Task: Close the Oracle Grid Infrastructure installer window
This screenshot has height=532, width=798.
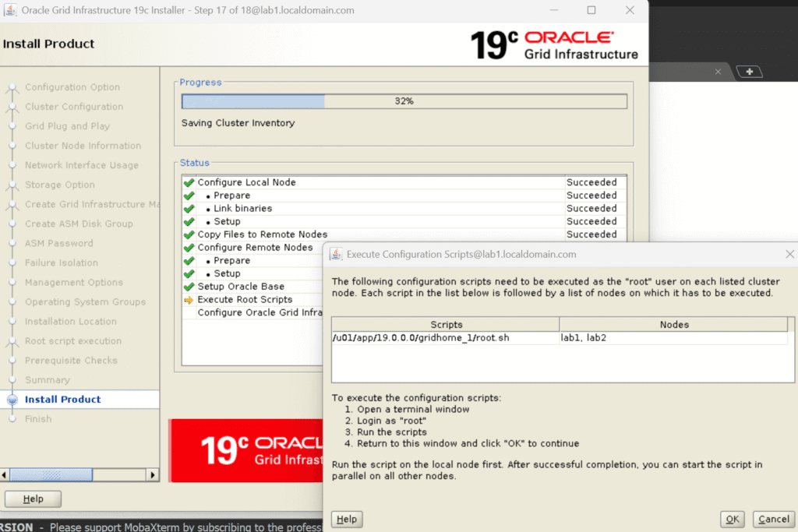Action: [630, 10]
